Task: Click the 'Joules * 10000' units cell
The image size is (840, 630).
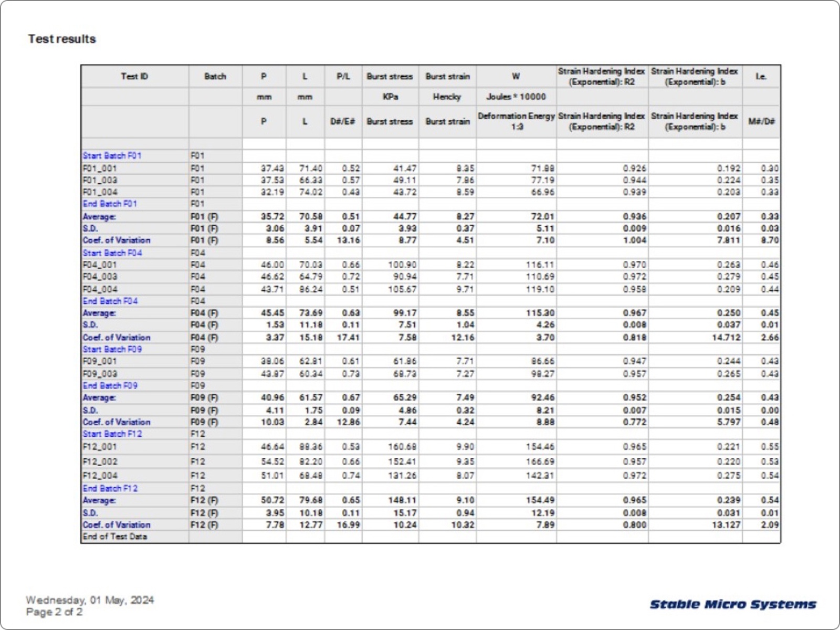Action: pyautogui.click(x=516, y=97)
